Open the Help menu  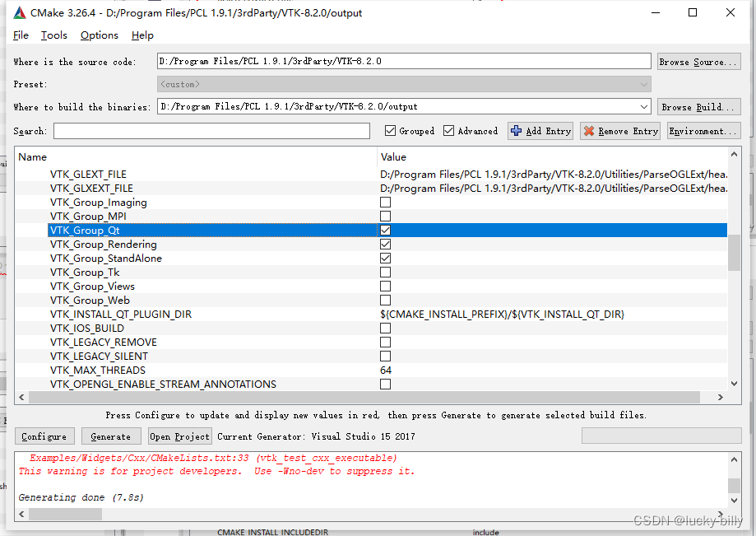click(142, 35)
